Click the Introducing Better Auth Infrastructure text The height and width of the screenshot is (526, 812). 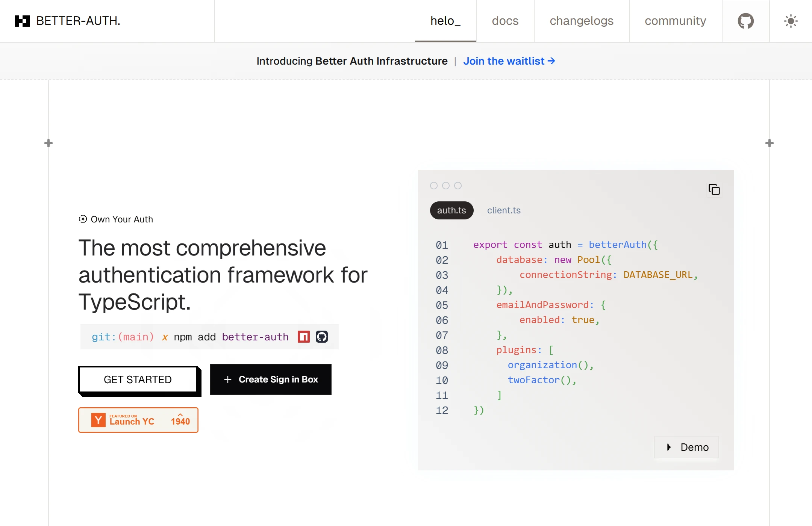[x=352, y=61]
